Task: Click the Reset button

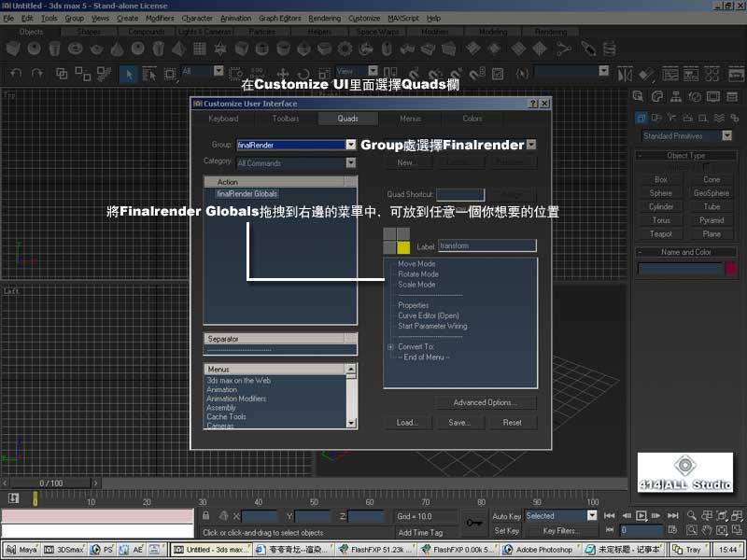Action: click(x=512, y=423)
